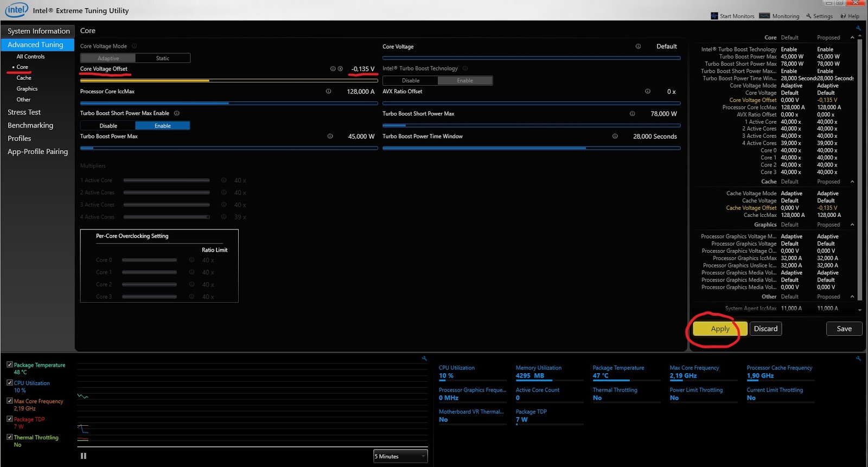The width and height of the screenshot is (868, 467).
Task: Collapse the Cache section in the proposed panel
Action: 852,182
